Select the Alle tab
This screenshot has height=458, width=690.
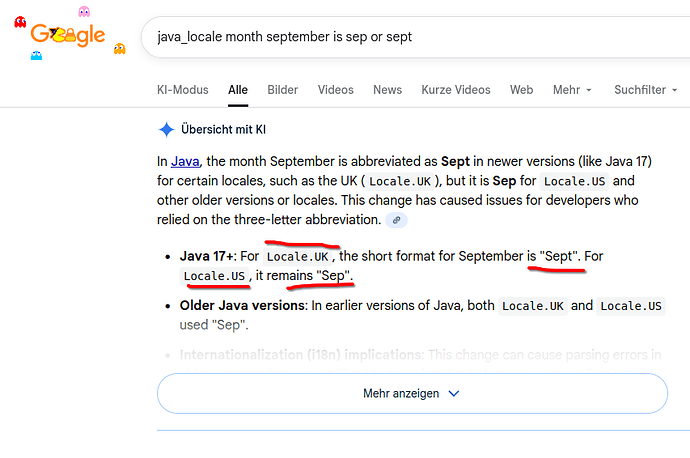point(238,90)
